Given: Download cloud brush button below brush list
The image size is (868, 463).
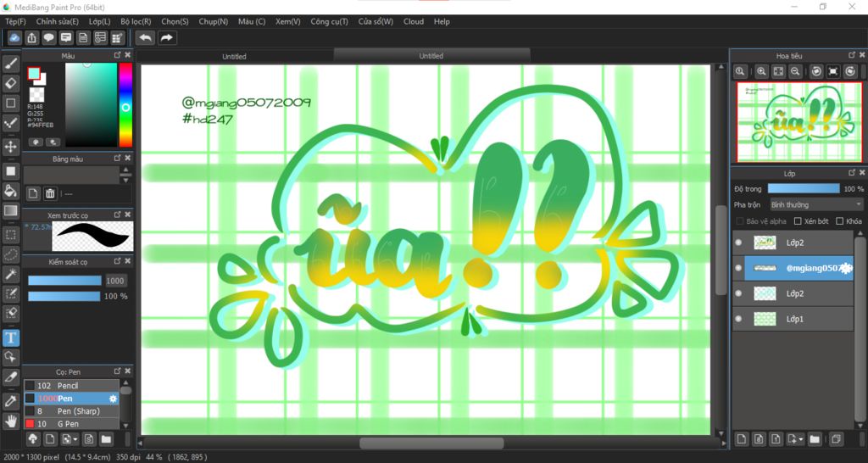Looking at the screenshot, I should [x=33, y=439].
